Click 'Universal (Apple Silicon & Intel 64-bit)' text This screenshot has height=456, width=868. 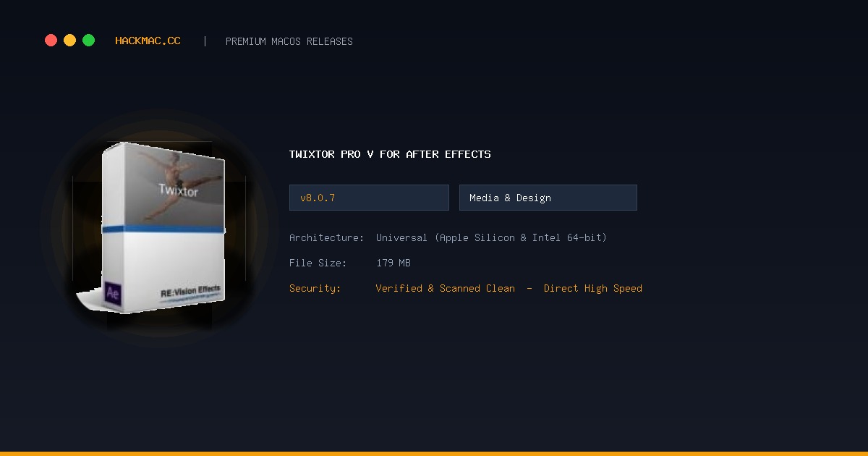pos(491,237)
